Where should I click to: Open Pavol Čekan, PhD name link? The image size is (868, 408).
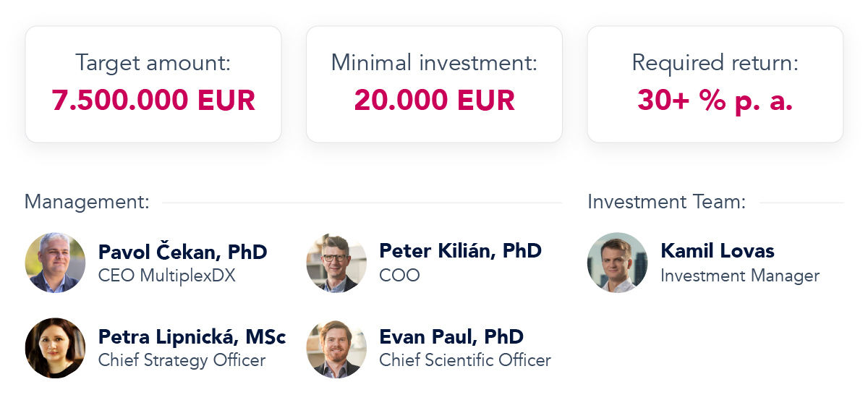click(182, 252)
